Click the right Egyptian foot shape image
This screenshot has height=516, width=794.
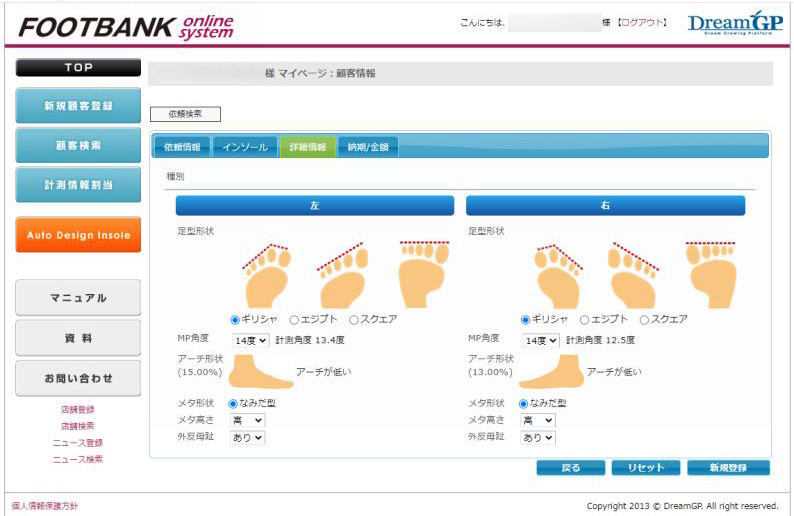coord(633,275)
